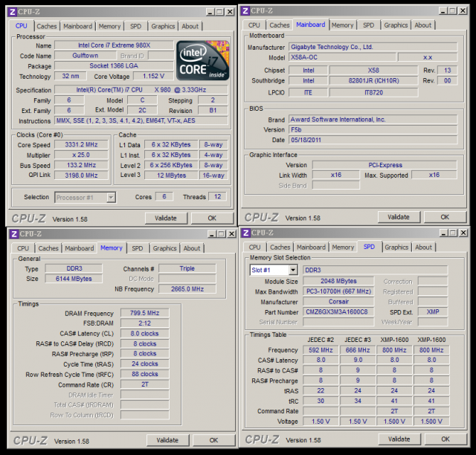Image resolution: width=476 pixels, height=455 pixels.
Task: Minimize the SPD tab window
Action: coord(444,233)
